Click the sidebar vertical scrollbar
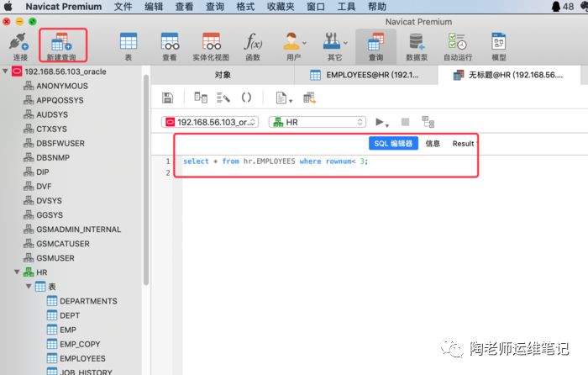 tap(146, 180)
